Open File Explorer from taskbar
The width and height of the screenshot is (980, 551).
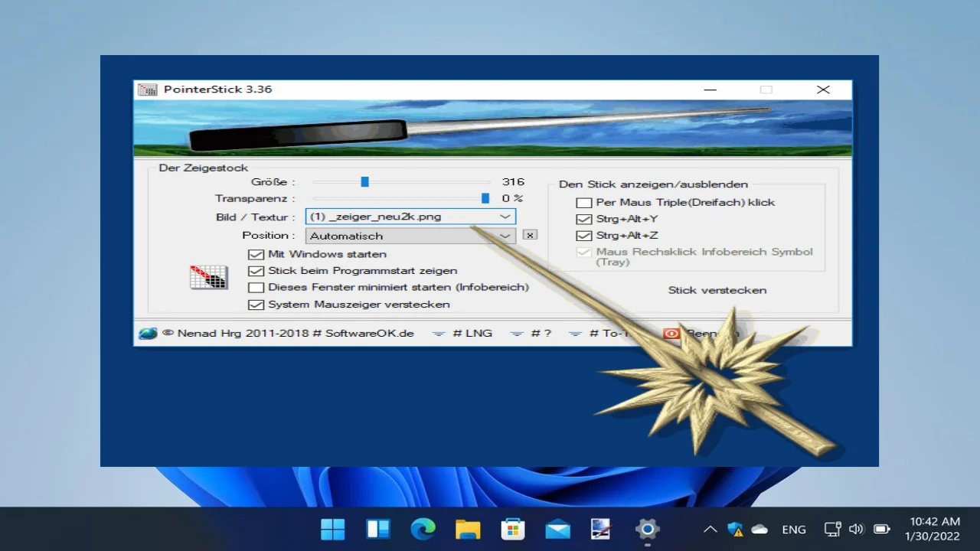[x=468, y=529]
